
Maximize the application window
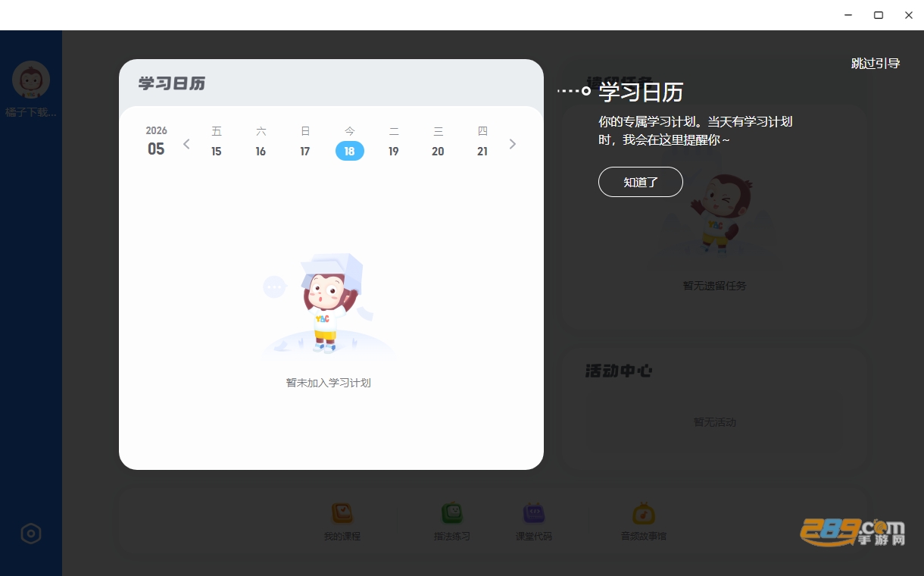879,15
